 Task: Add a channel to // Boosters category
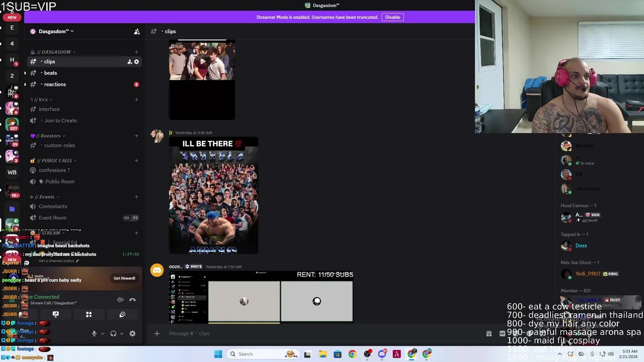136,136
